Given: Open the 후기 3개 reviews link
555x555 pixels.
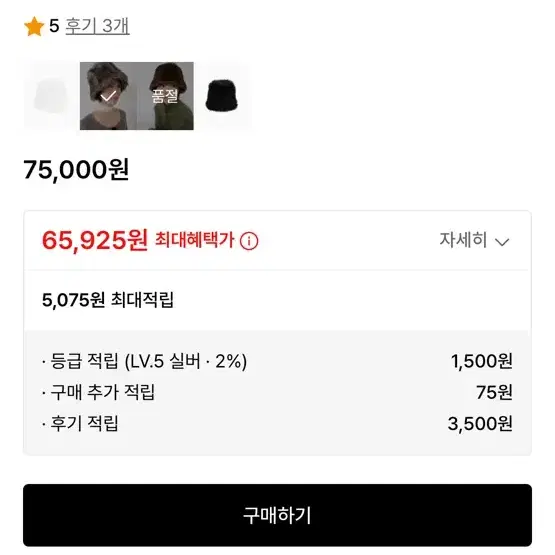Looking at the screenshot, I should click(98, 26).
